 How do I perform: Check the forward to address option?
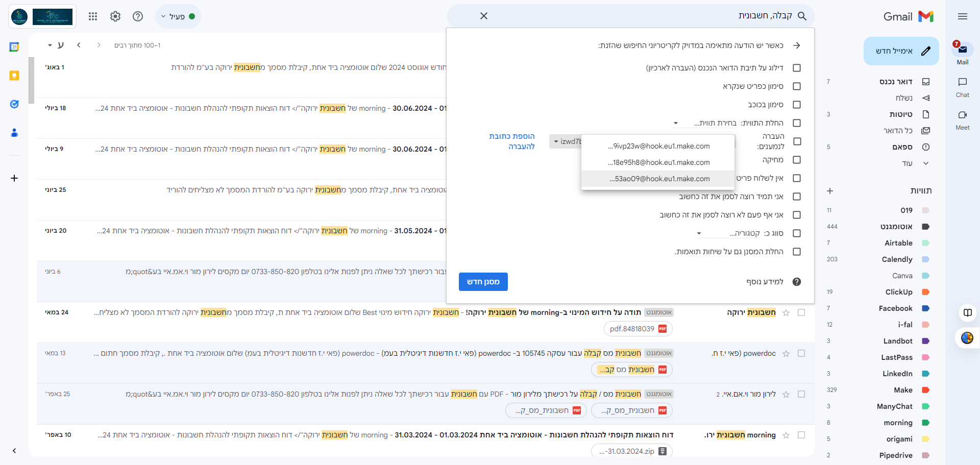click(797, 141)
